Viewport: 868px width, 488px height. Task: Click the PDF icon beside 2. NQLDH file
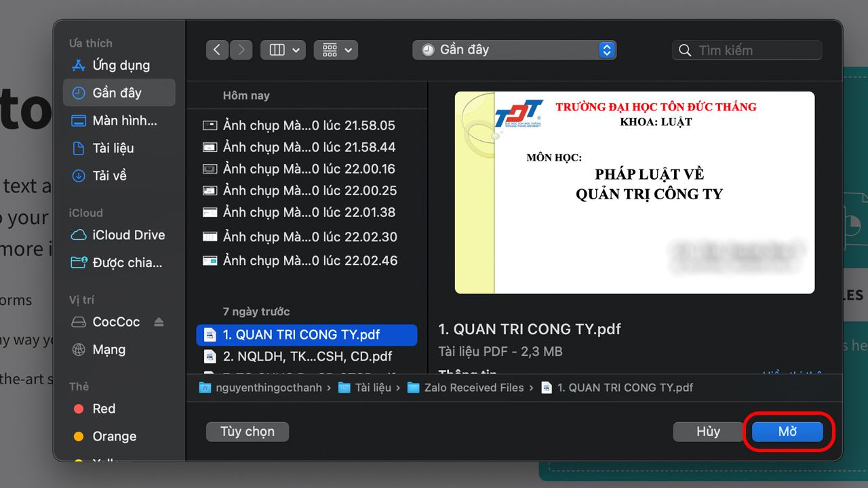(x=210, y=357)
